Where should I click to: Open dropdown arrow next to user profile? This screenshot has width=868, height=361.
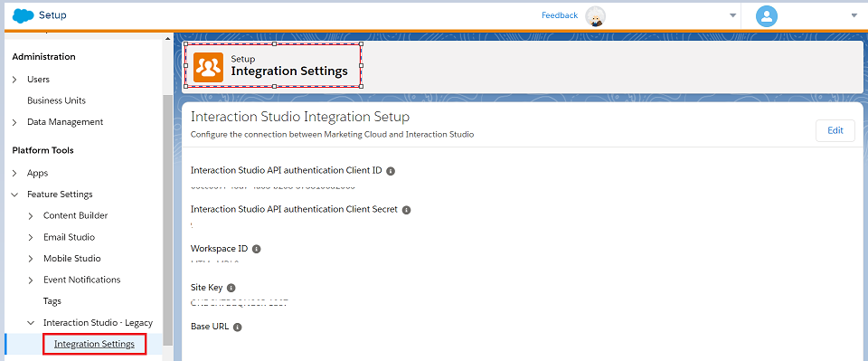coord(854,15)
